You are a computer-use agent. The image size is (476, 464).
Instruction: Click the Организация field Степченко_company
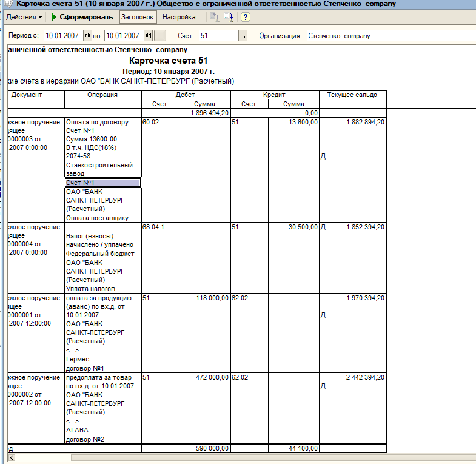pos(391,36)
